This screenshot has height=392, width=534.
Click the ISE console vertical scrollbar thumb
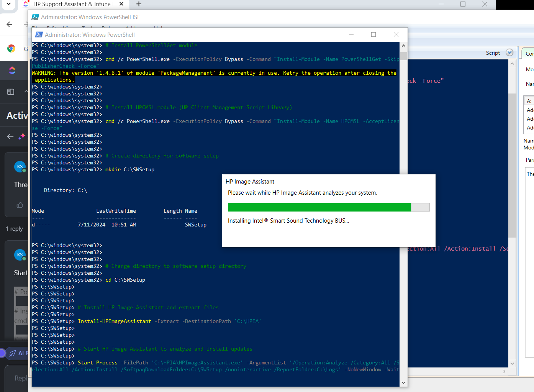512,165
